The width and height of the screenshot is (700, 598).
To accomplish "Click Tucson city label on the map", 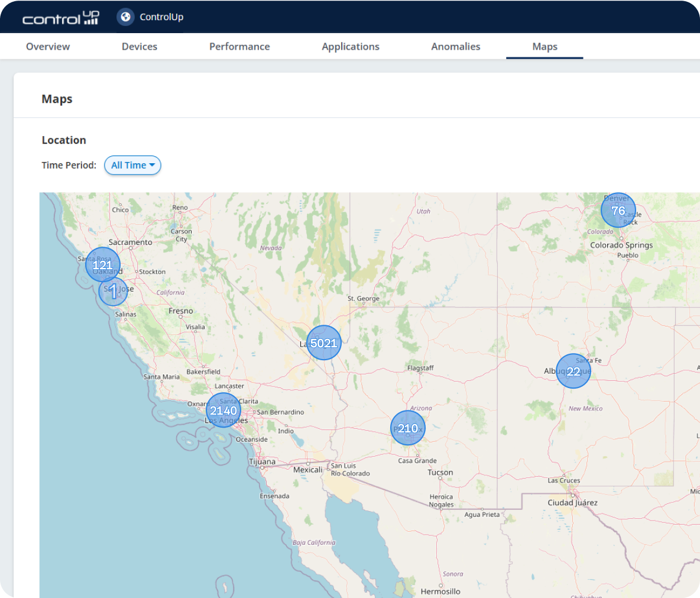I will 440,473.
